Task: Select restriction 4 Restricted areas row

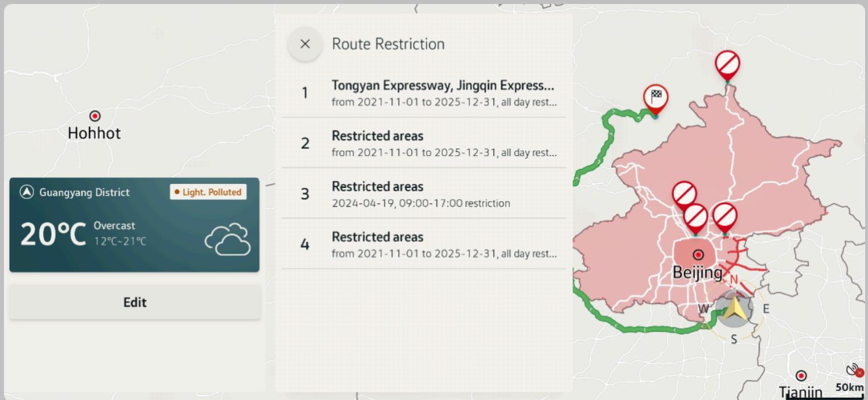Action: (x=424, y=244)
